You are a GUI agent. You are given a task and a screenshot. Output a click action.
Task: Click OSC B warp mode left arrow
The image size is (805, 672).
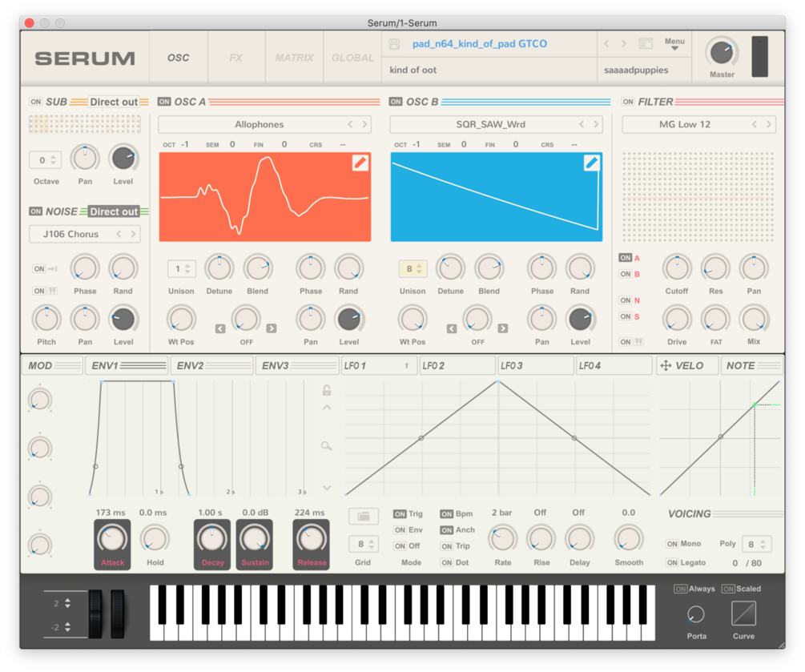click(452, 328)
